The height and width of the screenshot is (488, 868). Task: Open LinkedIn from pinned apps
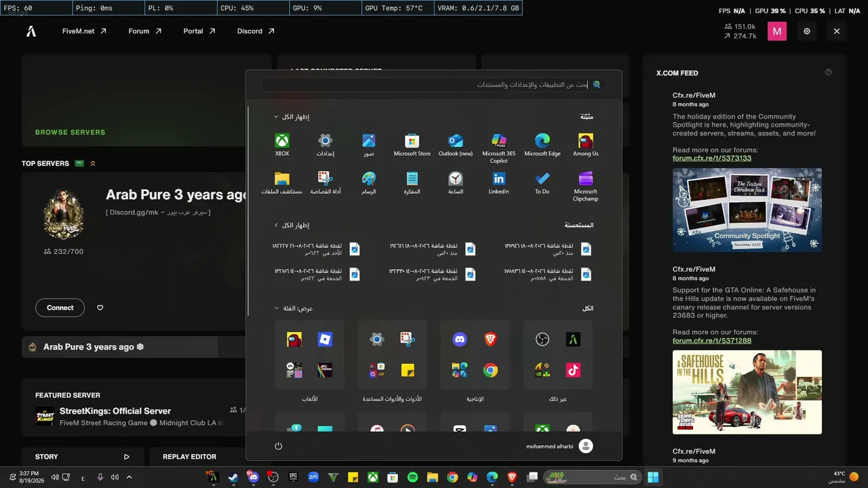click(499, 183)
